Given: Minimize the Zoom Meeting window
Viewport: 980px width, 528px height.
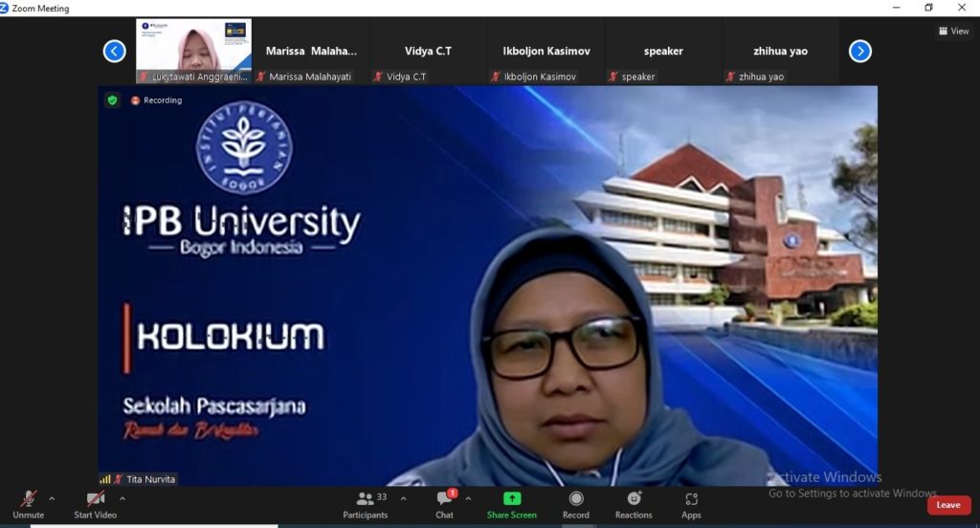Looking at the screenshot, I should point(896,8).
